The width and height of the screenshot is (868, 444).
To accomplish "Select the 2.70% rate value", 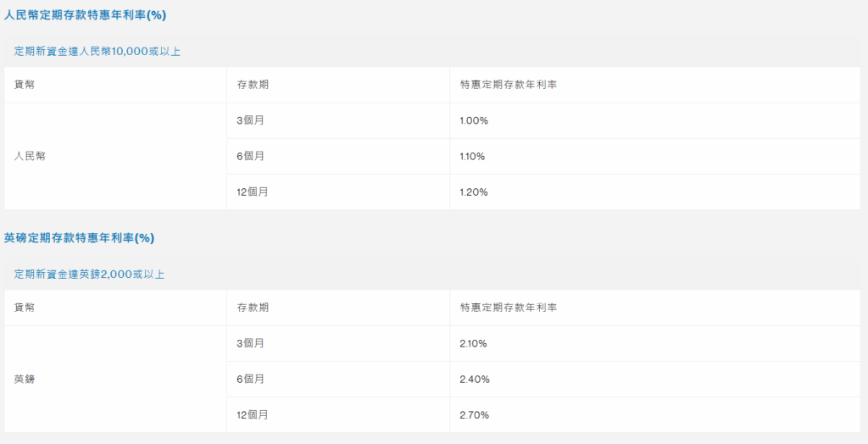I will pyautogui.click(x=475, y=415).
